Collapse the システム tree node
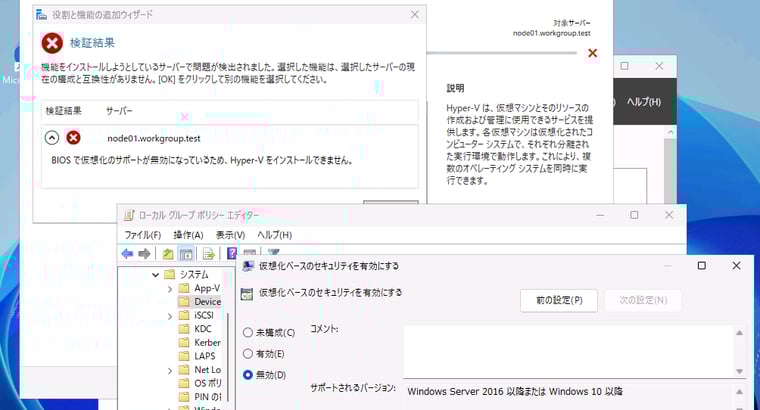 click(x=156, y=275)
